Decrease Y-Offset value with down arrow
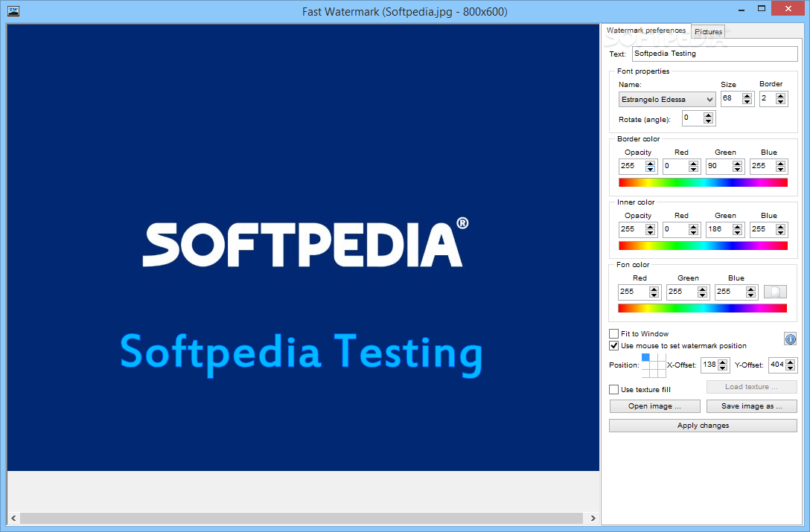Viewport: 810px width, 532px height. pos(791,368)
